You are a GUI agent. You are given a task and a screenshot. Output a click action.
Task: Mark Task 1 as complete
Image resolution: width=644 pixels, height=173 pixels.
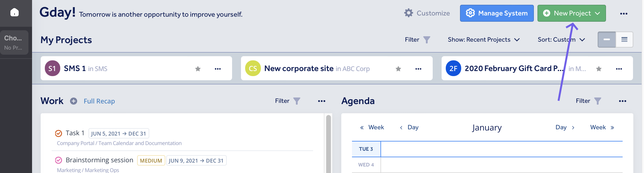coord(58,133)
